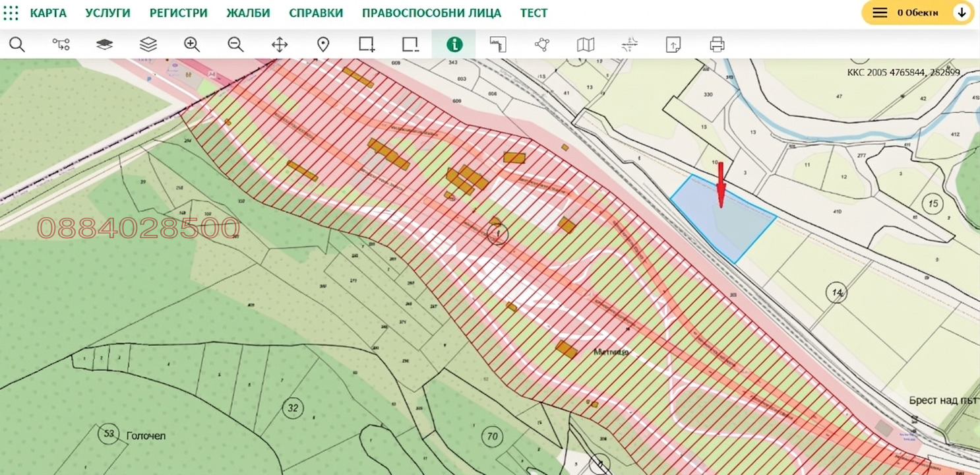Viewport: 980px width, 475px height.
Task: Select the intersecting lines tool icon
Action: coord(630,44)
